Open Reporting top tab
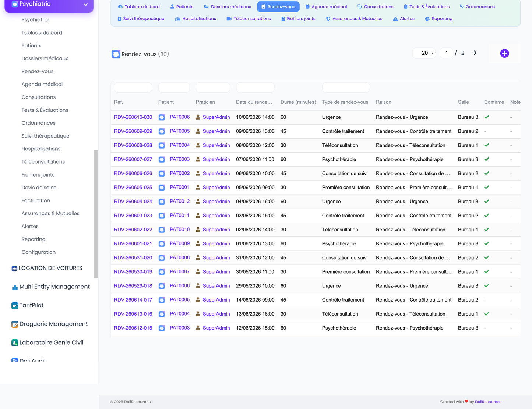Image resolution: width=532 pixels, height=409 pixels. [438, 19]
